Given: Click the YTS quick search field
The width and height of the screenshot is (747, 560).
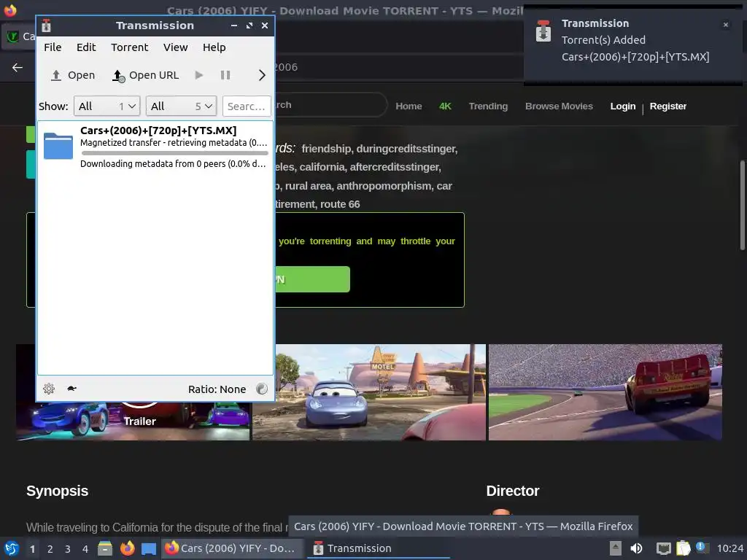Looking at the screenshot, I should click(330, 105).
